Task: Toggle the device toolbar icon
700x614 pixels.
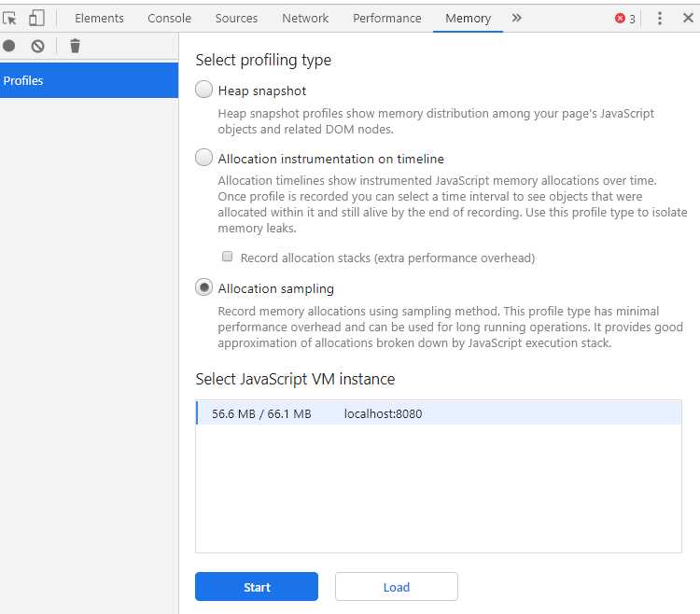Action: [x=36, y=19]
